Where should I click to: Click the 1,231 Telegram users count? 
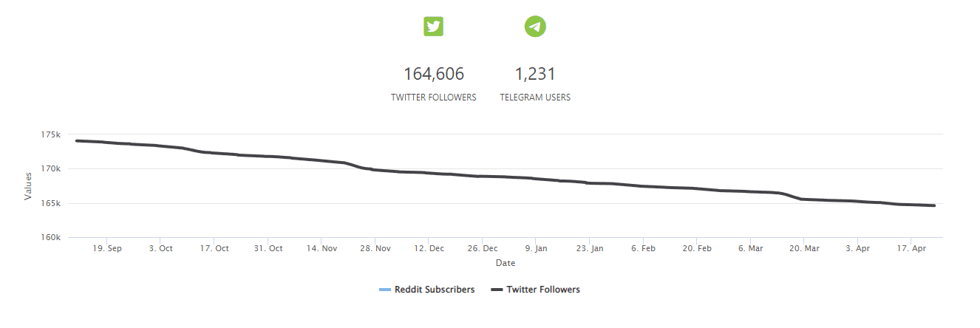point(535,74)
